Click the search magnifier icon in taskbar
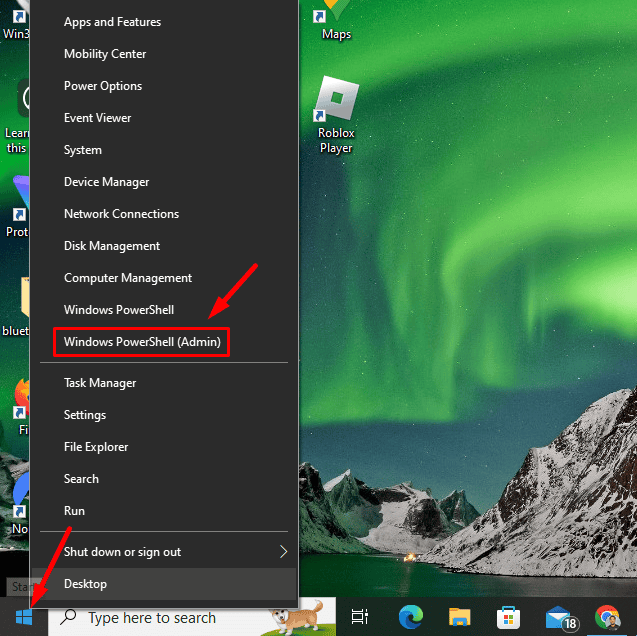Screen dimensions: 637x636 (x=68, y=617)
